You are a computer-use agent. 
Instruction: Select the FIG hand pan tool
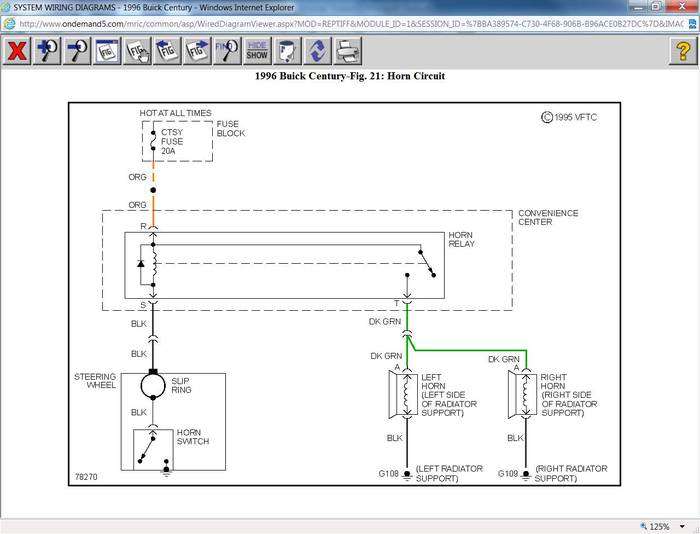[137, 51]
